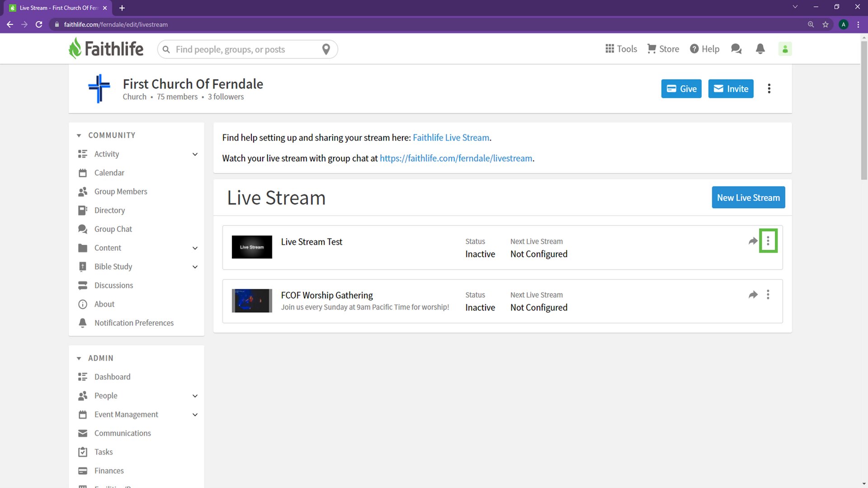Open the Chrome three-dot menu
The image size is (868, 488).
[858, 24]
